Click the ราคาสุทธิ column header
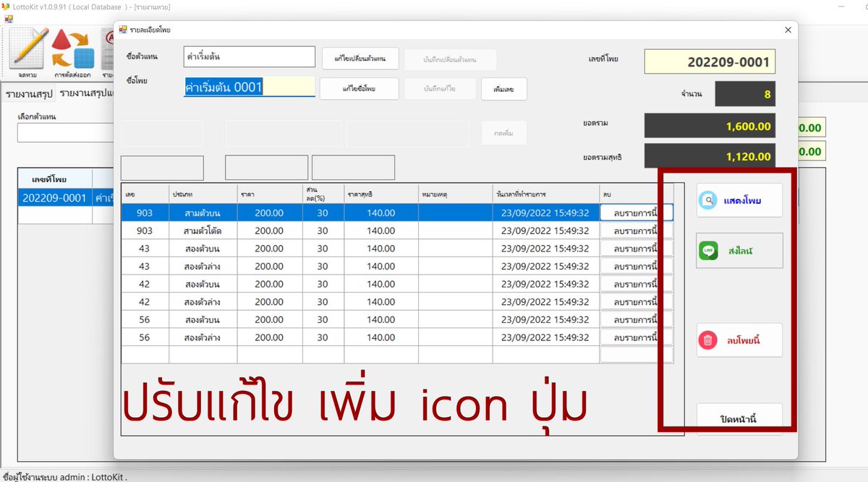The height and width of the screenshot is (482, 868). (x=381, y=194)
